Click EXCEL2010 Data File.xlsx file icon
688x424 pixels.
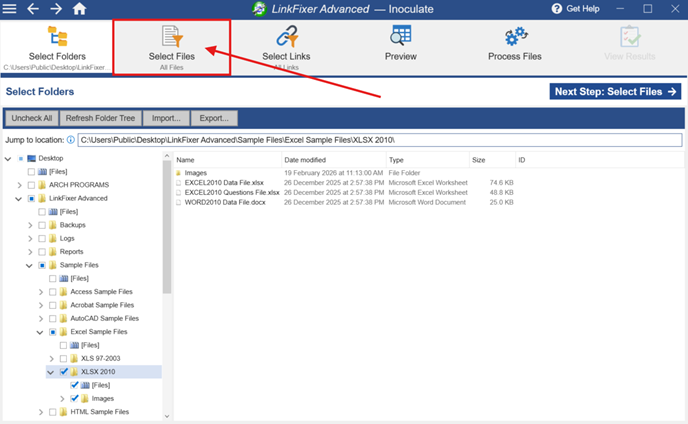[x=179, y=183]
